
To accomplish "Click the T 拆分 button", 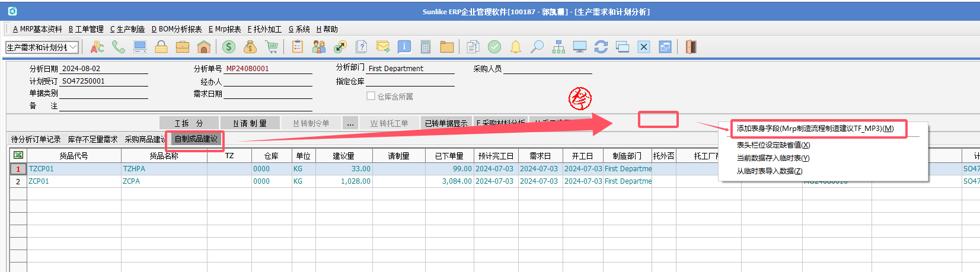I will (189, 123).
